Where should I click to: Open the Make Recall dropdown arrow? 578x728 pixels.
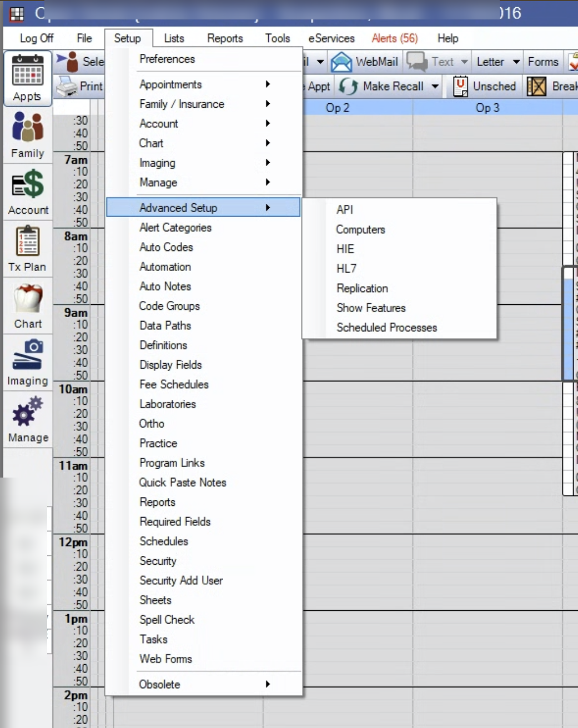(435, 86)
